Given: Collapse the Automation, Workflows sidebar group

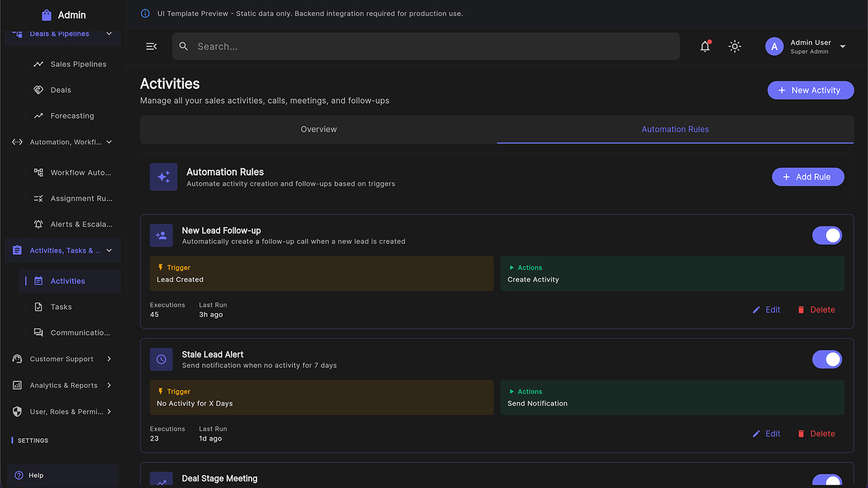Looking at the screenshot, I should point(109,142).
